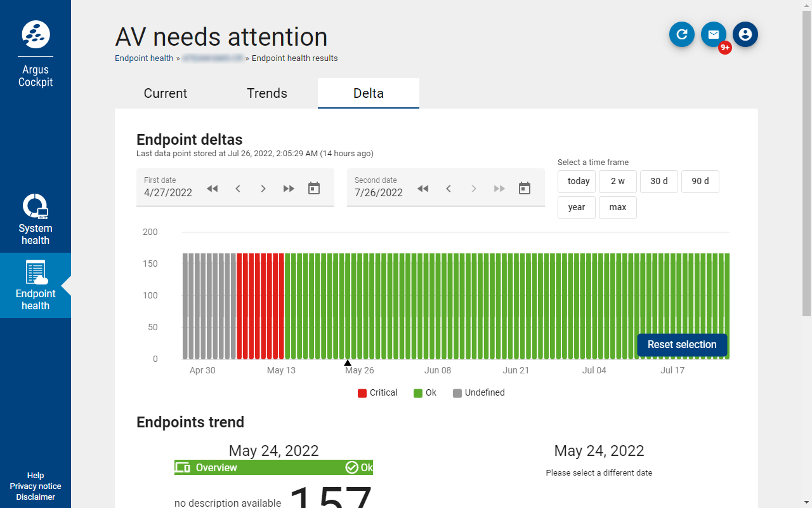Click the Endpoint health breadcrumb link
Image resolution: width=812 pixels, height=508 pixels.
point(144,58)
